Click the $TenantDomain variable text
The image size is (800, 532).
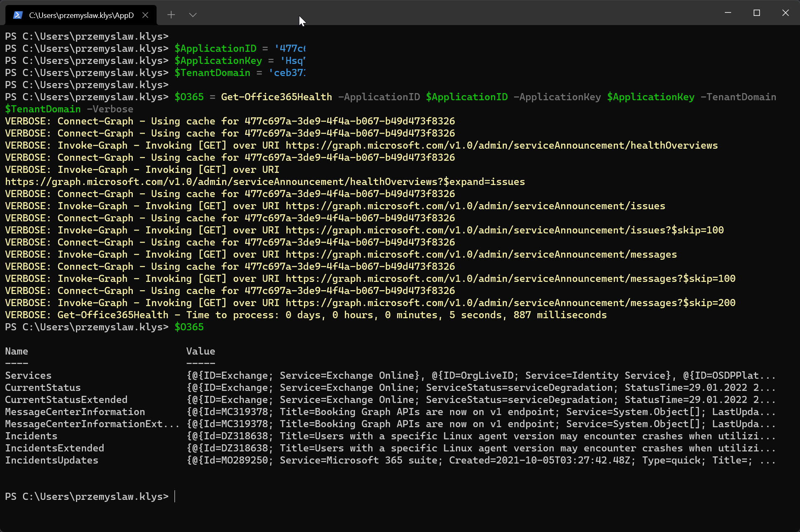[x=213, y=73]
